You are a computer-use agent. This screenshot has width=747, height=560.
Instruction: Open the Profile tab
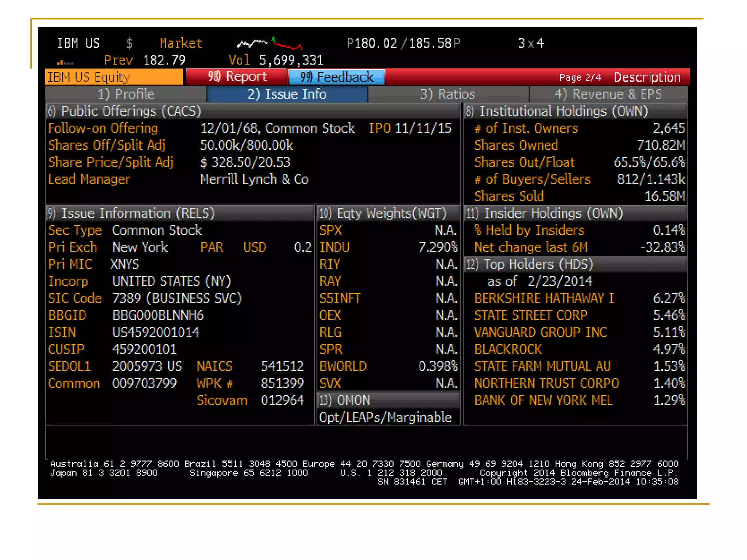[126, 94]
